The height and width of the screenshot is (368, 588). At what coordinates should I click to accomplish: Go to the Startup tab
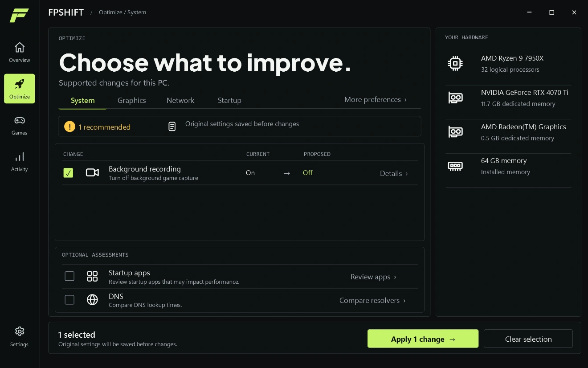229,100
